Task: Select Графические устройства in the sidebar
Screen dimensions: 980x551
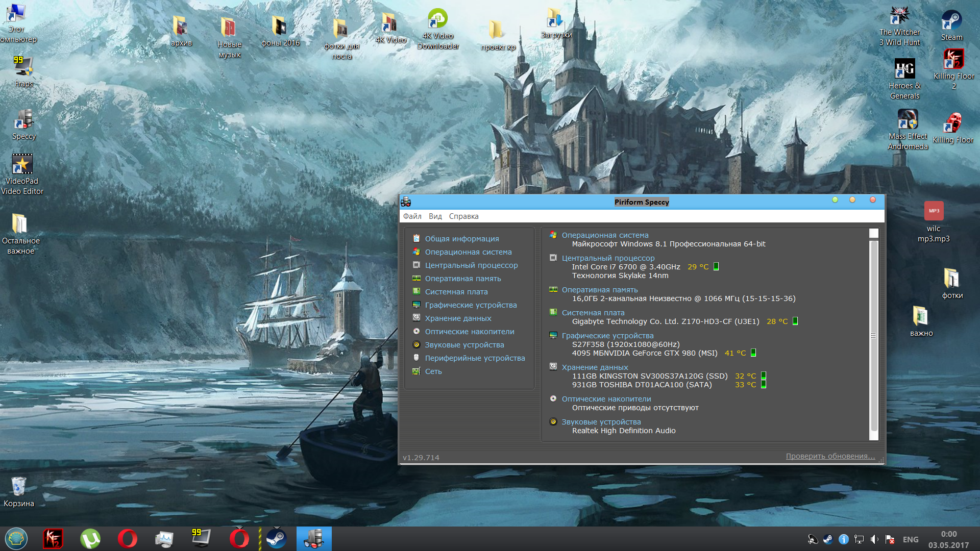Action: point(471,305)
